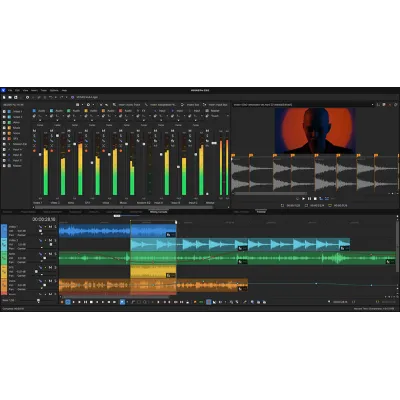400x400 pixels.
Task: Click the Open project toolbar icon
Action: pos(10,97)
